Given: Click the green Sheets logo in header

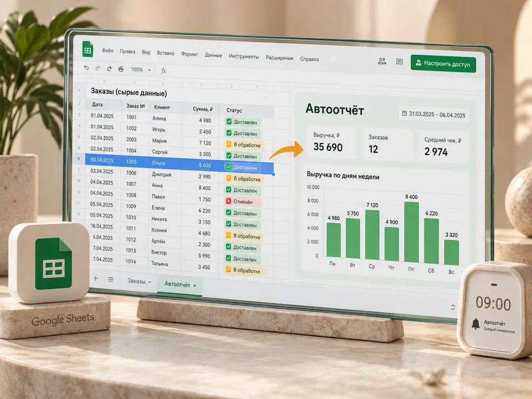Looking at the screenshot, I should pos(88,49).
